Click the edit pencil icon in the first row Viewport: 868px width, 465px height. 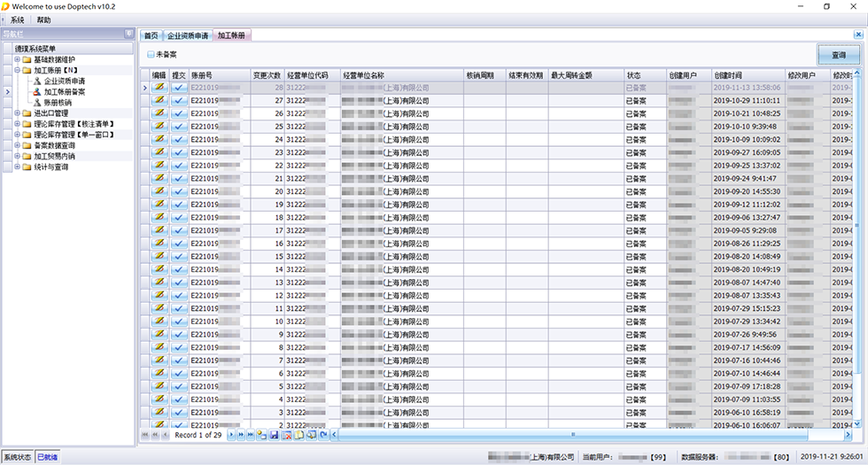pyautogui.click(x=159, y=88)
